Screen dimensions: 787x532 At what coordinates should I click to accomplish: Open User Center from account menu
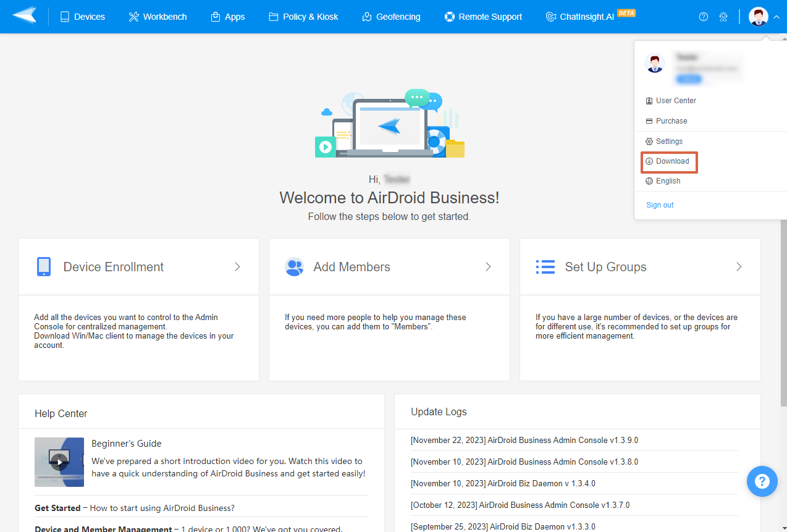[671, 101]
